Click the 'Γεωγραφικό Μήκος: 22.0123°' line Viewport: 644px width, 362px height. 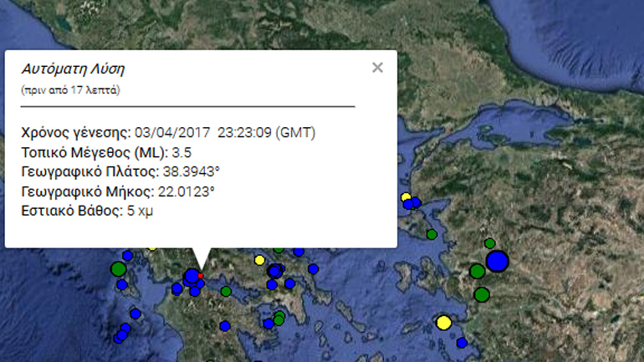coord(118,191)
